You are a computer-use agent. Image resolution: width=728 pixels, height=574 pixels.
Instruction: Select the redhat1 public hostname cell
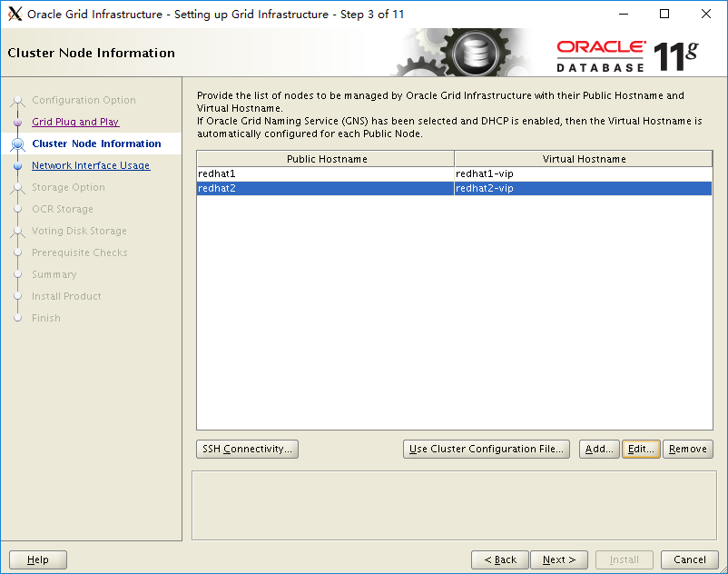click(325, 173)
